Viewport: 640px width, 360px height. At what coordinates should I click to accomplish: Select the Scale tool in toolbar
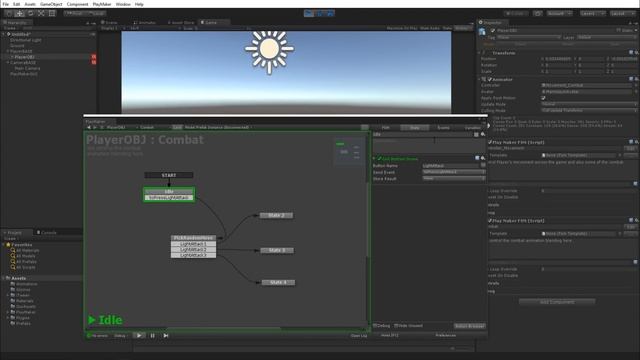tap(41, 13)
